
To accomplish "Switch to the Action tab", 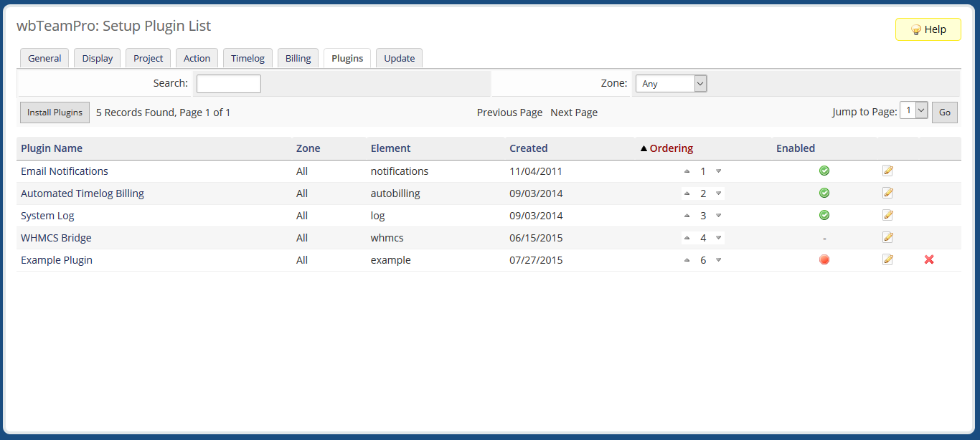I will [197, 59].
